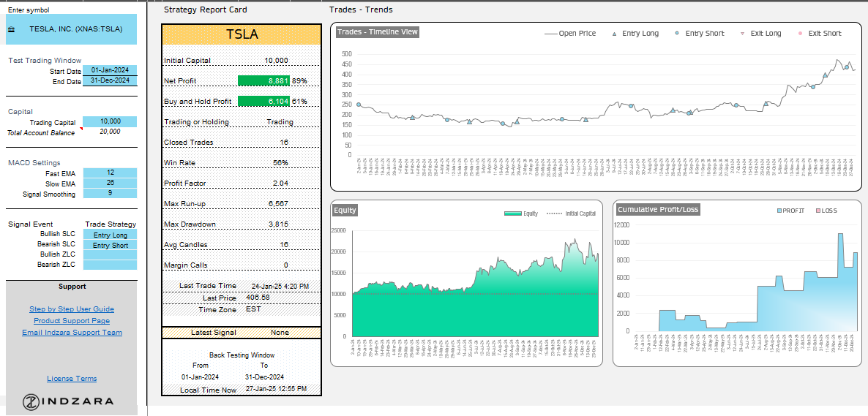
Task: Click the Fast EMA value 12
Action: click(x=110, y=173)
